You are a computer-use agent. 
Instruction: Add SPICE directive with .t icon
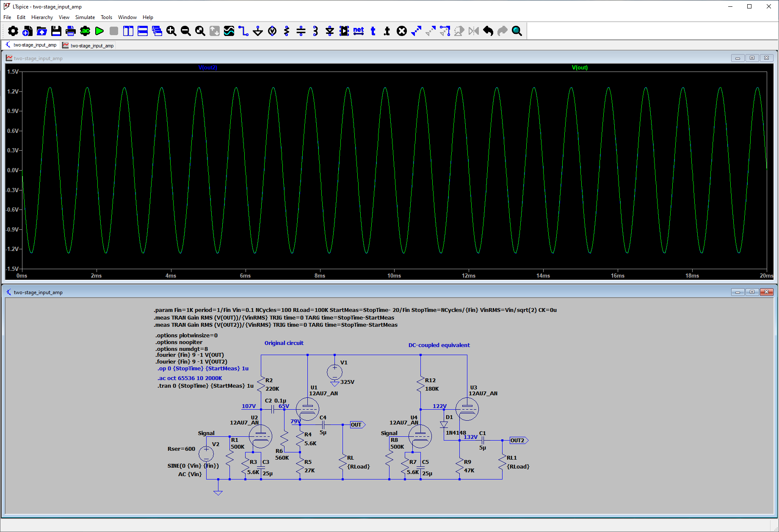pyautogui.click(x=387, y=31)
